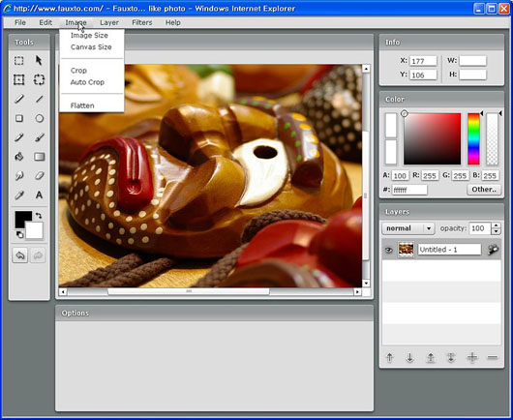Pick a hue on the rainbow slider
Viewport: 513px width, 420px height.
(473, 138)
